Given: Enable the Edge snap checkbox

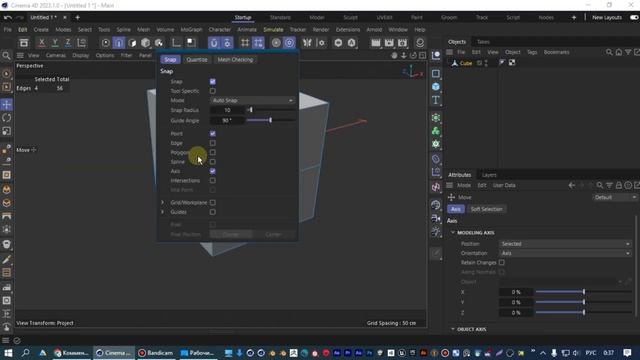Looking at the screenshot, I should [213, 143].
